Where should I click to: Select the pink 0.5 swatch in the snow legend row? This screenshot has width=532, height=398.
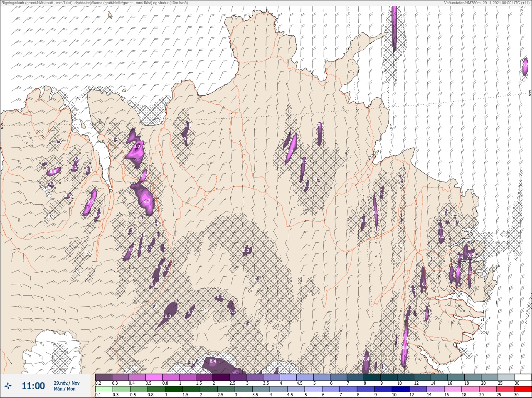click(154, 377)
